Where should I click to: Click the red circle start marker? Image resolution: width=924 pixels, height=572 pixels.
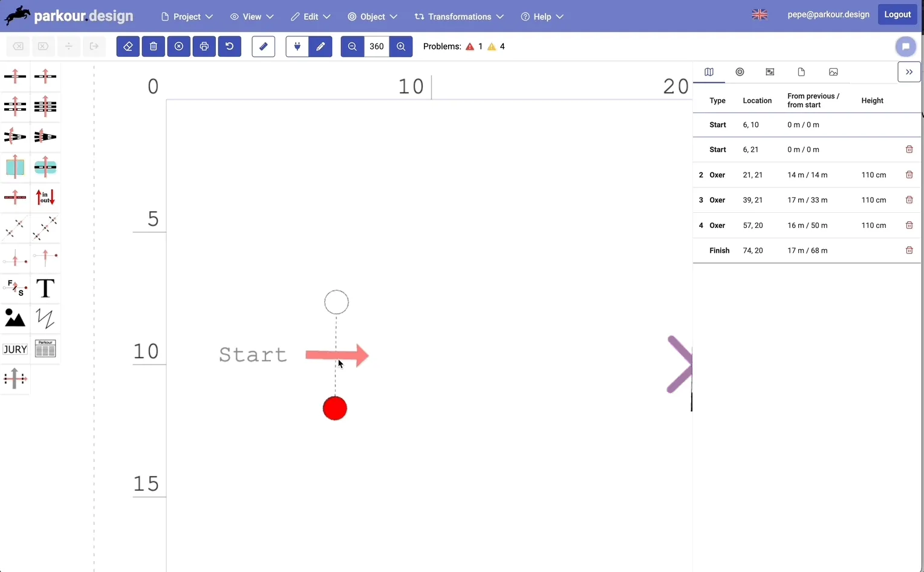click(335, 409)
